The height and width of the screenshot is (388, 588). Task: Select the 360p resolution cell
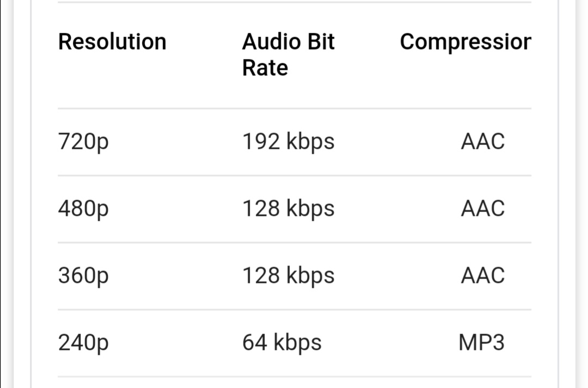[x=83, y=276]
